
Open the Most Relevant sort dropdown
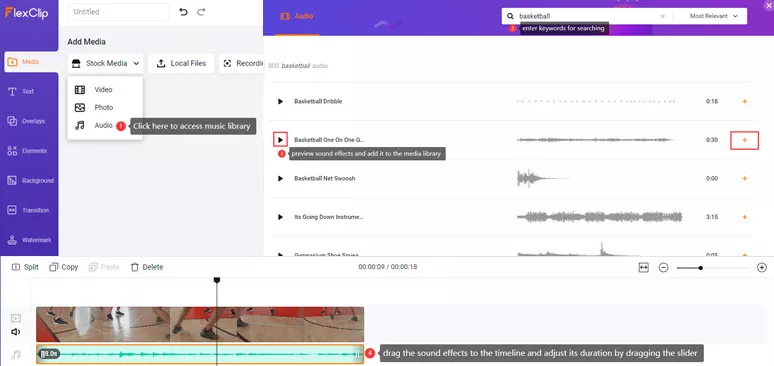coord(713,16)
